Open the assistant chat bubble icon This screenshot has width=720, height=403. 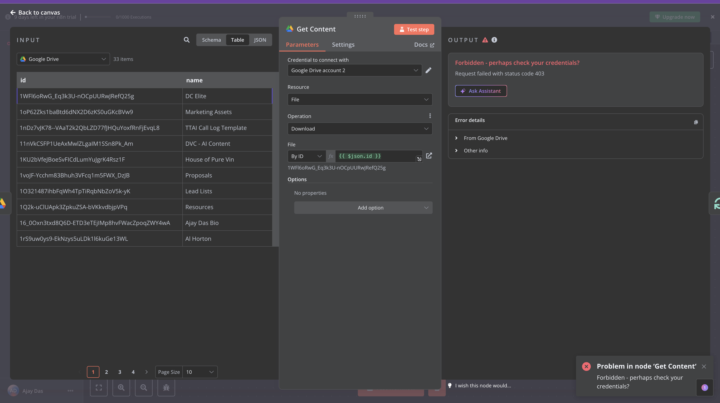(704, 388)
